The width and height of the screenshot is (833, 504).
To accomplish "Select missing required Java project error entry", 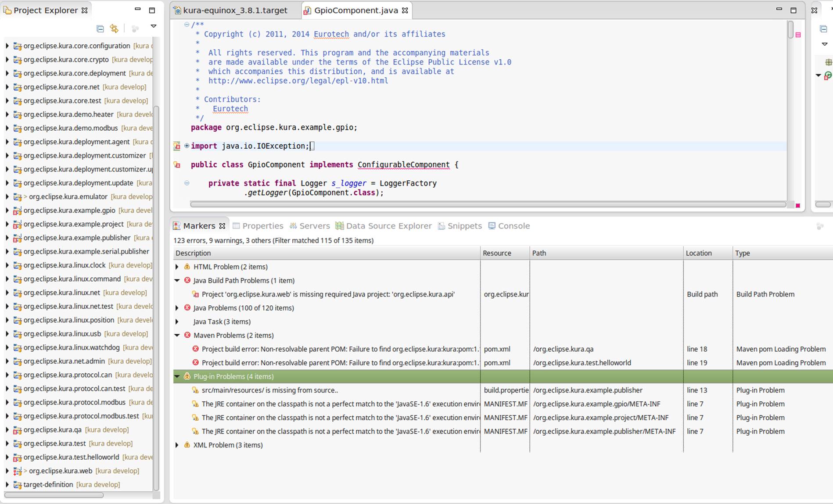I will click(x=328, y=294).
